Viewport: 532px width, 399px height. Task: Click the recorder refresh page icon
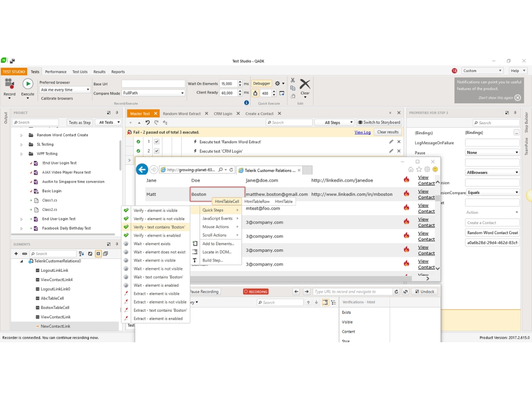click(x=397, y=291)
